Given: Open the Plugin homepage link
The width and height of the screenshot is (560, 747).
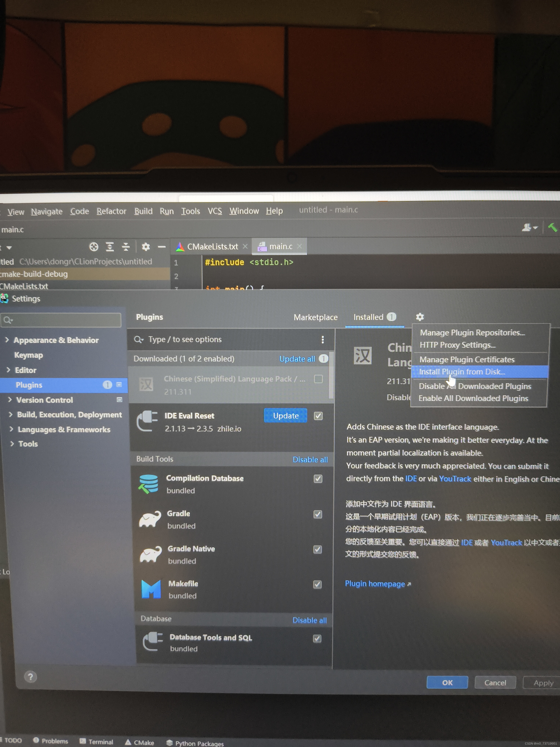Looking at the screenshot, I should tap(375, 584).
